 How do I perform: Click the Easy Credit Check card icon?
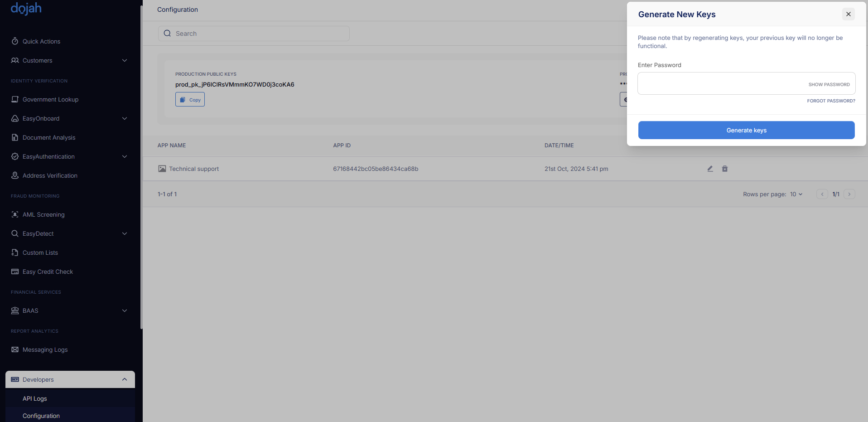click(x=15, y=272)
